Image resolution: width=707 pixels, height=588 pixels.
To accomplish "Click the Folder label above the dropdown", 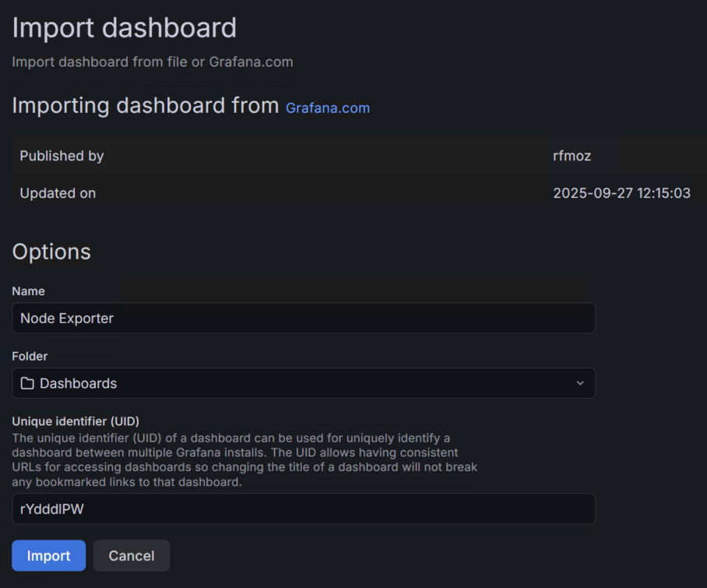I will [30, 356].
